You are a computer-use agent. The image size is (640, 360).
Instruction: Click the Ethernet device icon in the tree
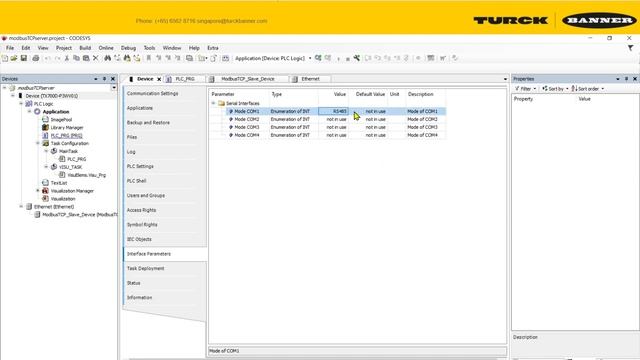coord(29,207)
